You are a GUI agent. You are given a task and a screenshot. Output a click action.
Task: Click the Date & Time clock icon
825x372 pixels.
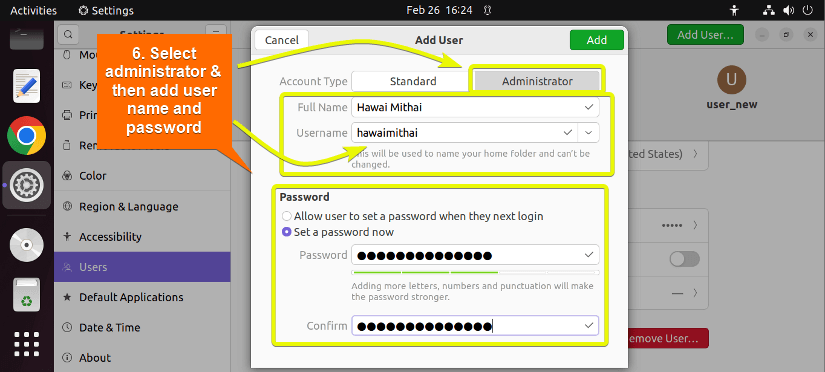pyautogui.click(x=67, y=327)
